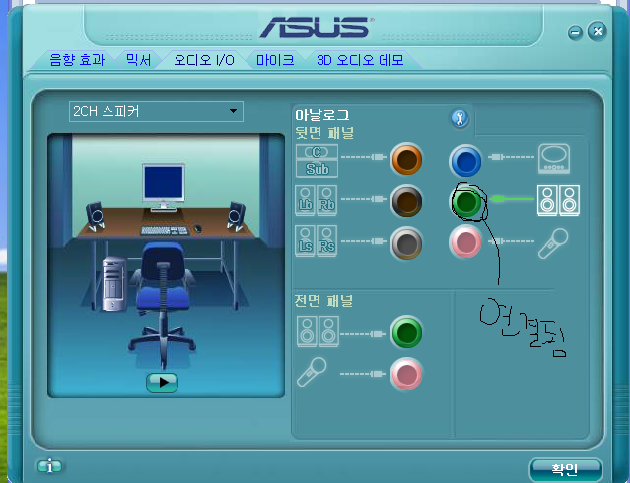The image size is (630, 483).
Task: Expand the 2CH 스피커 dropdown
Action: [156, 111]
